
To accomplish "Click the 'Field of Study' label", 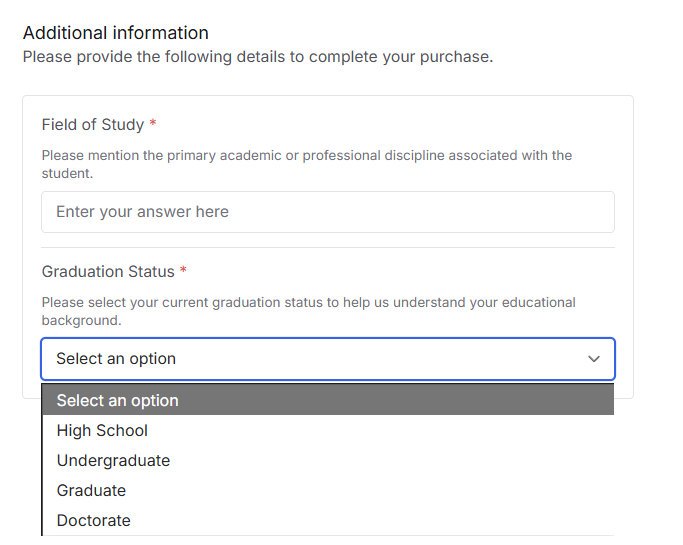I will [x=93, y=125].
